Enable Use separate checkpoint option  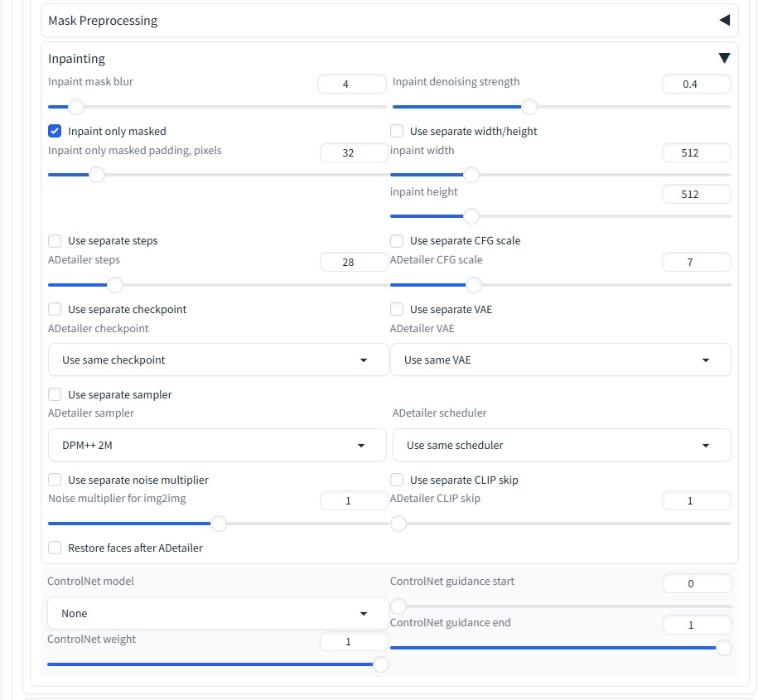tap(56, 310)
